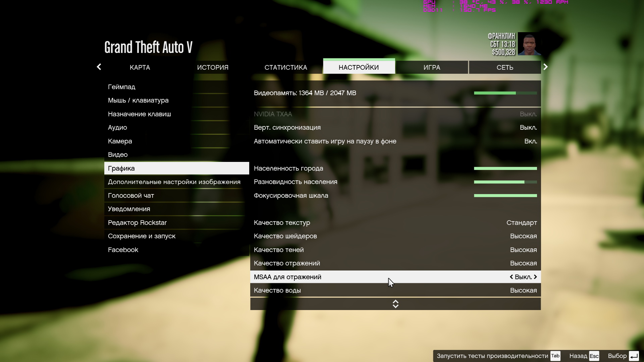
Task: Switch to the ИГРА tab
Action: tap(432, 67)
